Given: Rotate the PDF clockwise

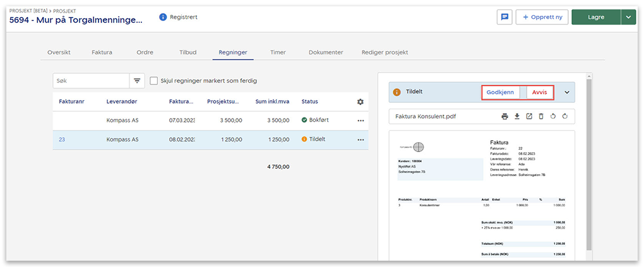Looking at the screenshot, I should (x=564, y=116).
